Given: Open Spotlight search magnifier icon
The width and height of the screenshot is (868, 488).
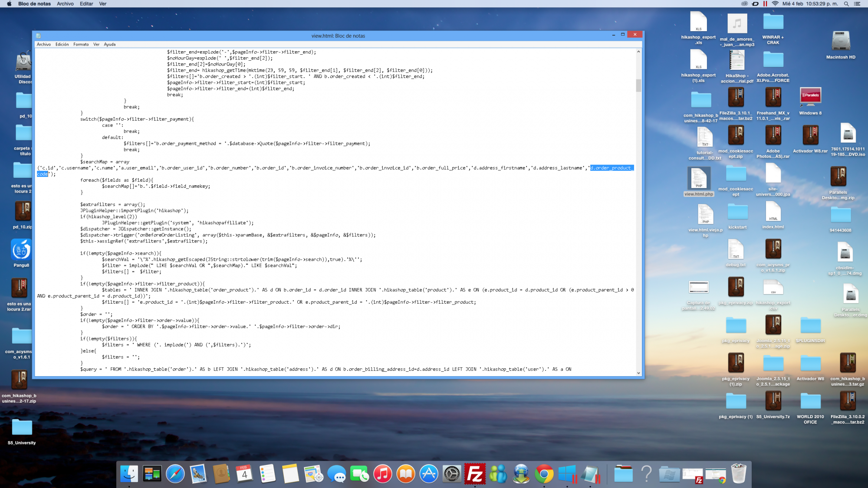Looking at the screenshot, I should tap(846, 4).
